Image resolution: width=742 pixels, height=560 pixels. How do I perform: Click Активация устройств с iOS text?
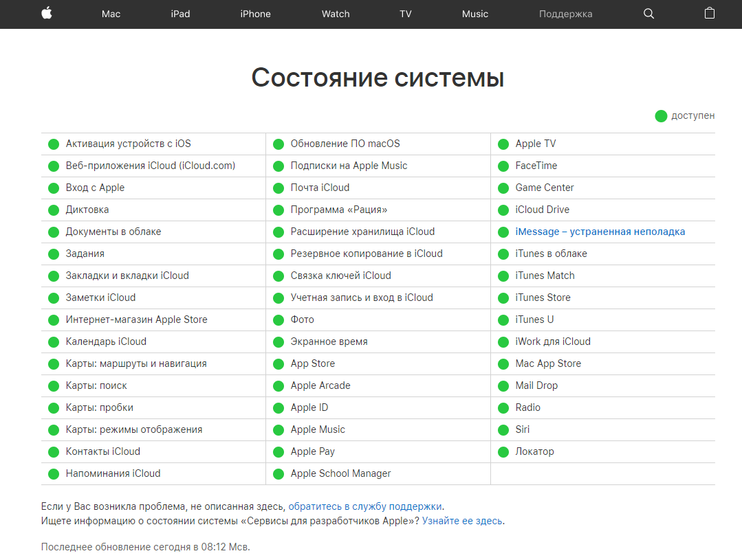coord(128,144)
